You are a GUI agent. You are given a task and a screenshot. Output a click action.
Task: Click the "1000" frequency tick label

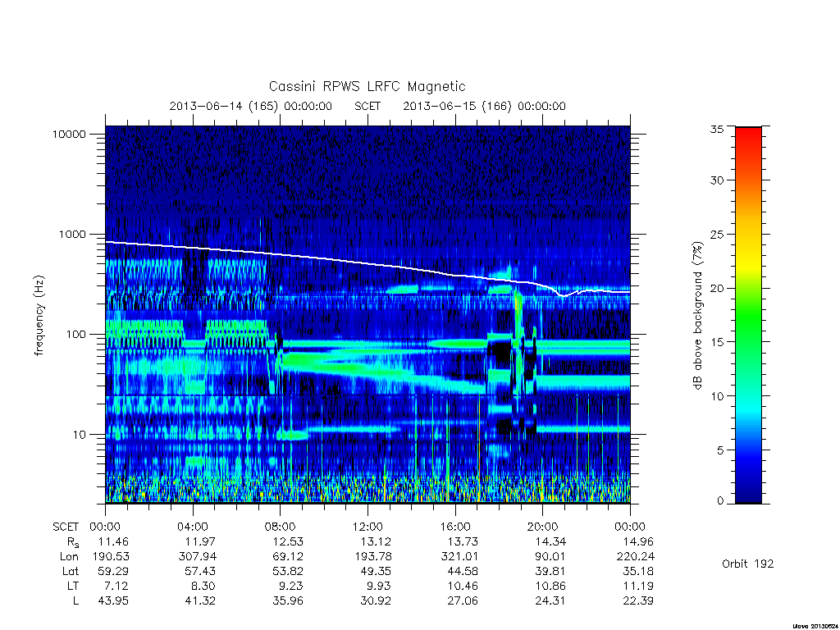72,235
